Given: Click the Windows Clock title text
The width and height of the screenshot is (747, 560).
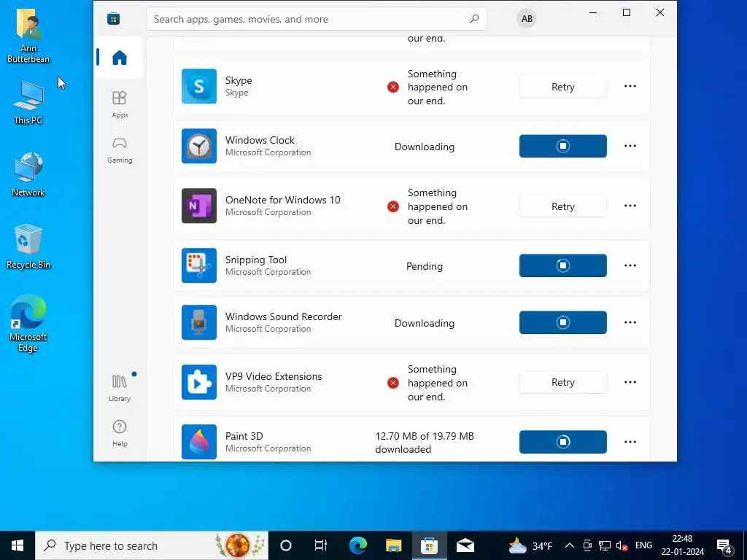Looking at the screenshot, I should 260,140.
